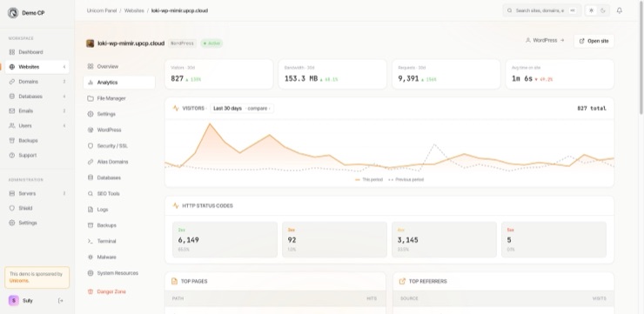
Task: Click Unicorn Panel in the breadcrumb
Action: 102,10
